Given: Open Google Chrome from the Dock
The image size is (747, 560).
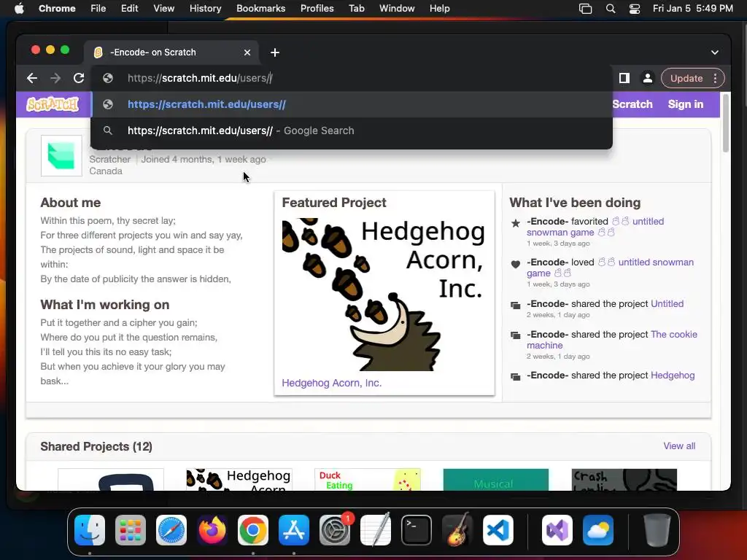Looking at the screenshot, I should click(253, 530).
